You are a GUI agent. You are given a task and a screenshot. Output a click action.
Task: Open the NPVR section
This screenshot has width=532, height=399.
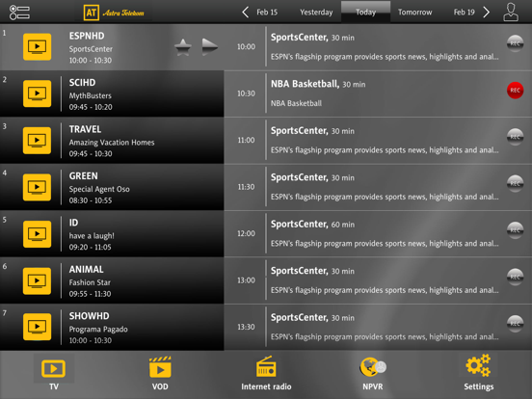pos(373,373)
